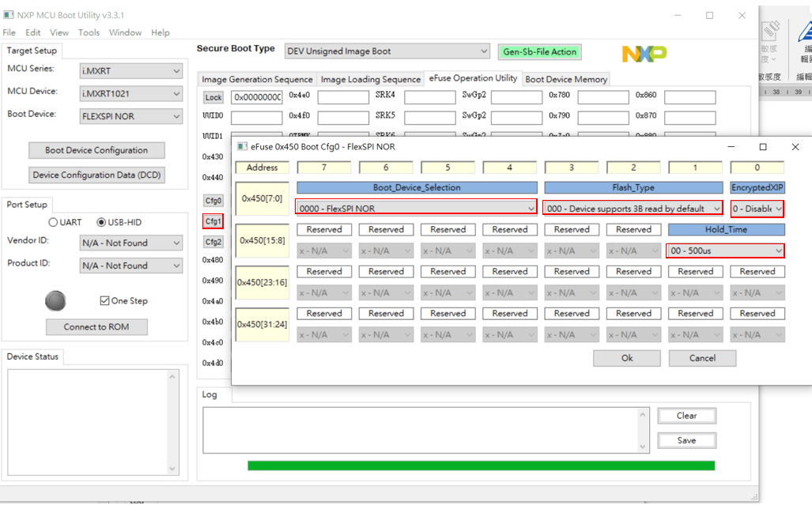Open the Hold_Time 500us dropdown
Image resolution: width=812 pixels, height=505 pixels.
pyautogui.click(x=726, y=251)
